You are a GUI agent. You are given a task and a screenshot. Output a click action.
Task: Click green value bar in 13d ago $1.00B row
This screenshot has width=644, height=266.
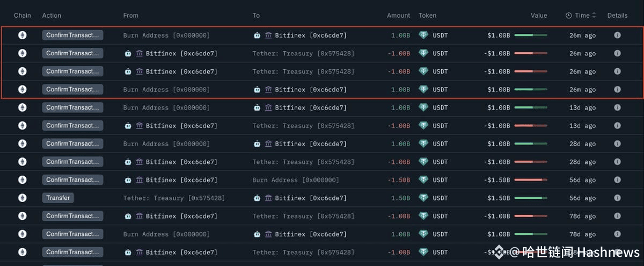tap(531, 107)
